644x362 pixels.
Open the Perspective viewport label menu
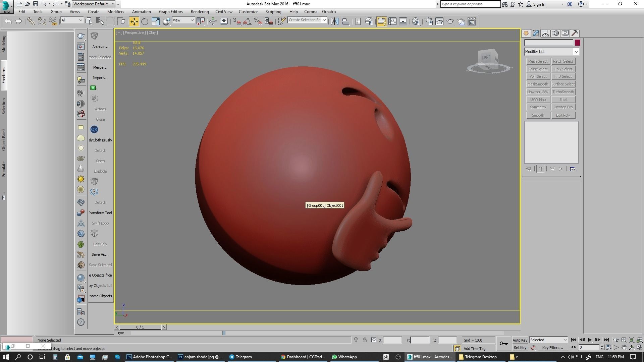134,33
